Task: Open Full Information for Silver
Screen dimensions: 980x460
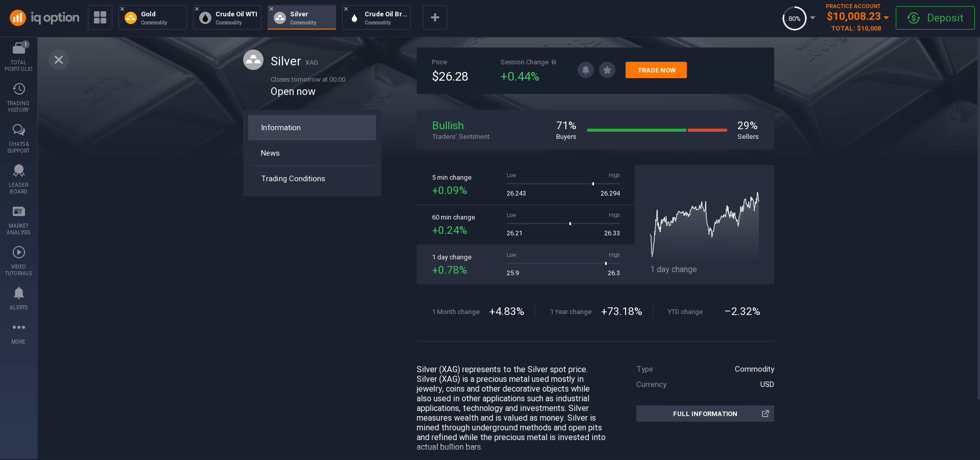Action: 705,414
